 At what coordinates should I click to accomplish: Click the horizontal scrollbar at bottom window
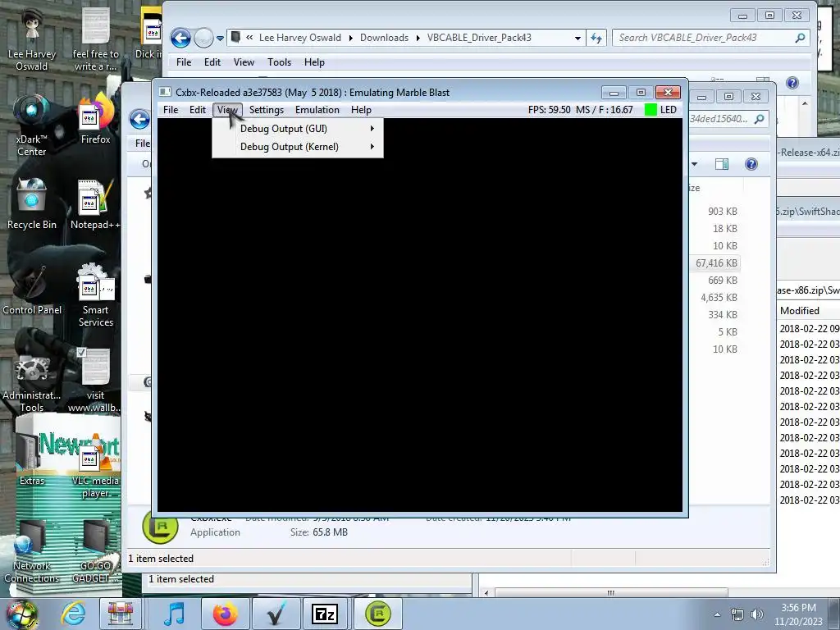click(610, 592)
